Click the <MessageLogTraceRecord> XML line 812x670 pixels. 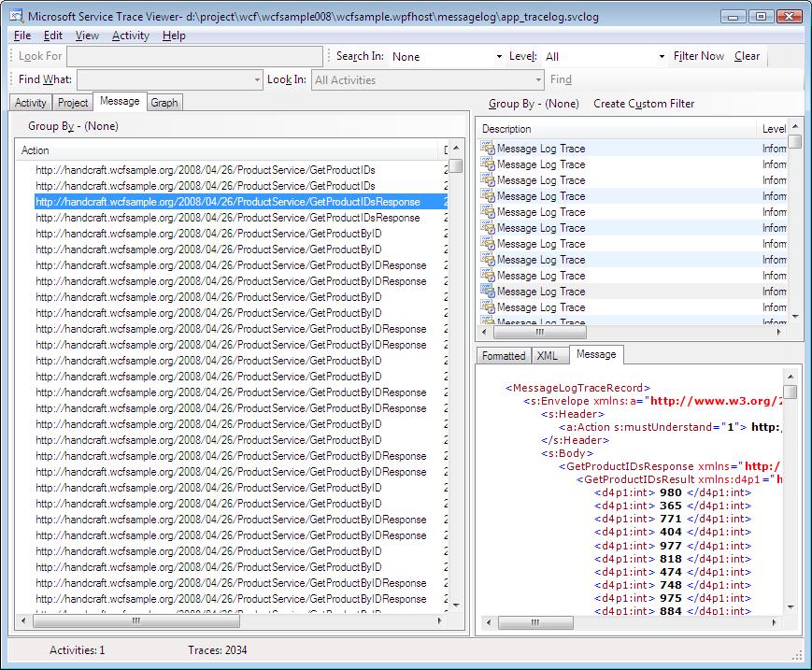577,388
